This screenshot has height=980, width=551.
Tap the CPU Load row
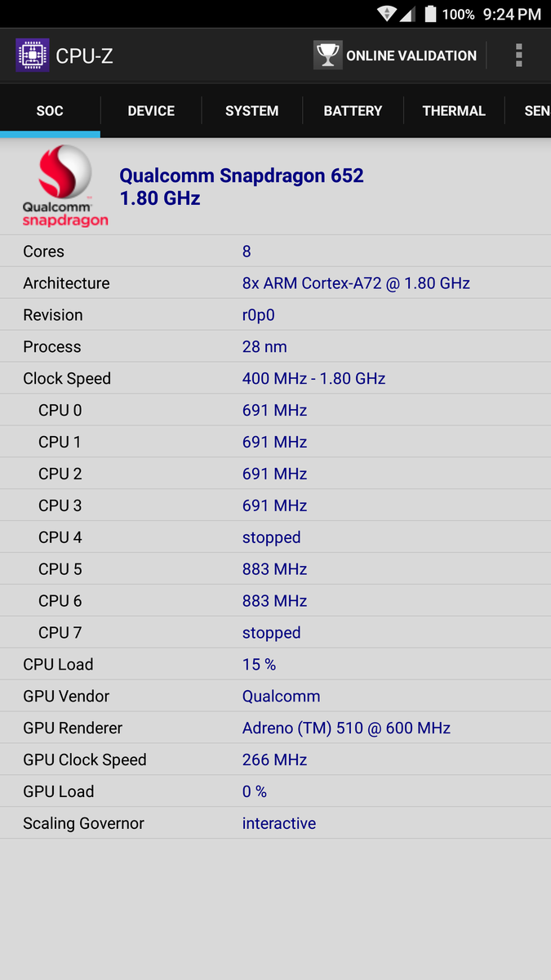(275, 664)
